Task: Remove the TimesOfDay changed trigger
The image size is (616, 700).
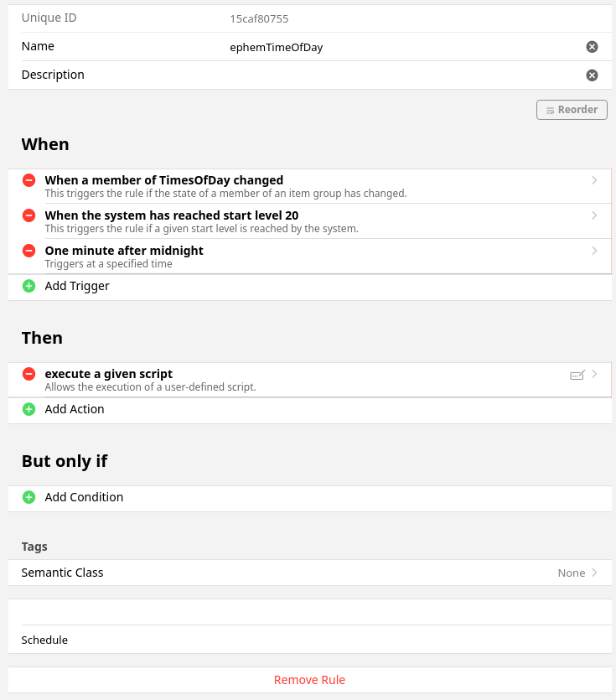Action: click(28, 180)
